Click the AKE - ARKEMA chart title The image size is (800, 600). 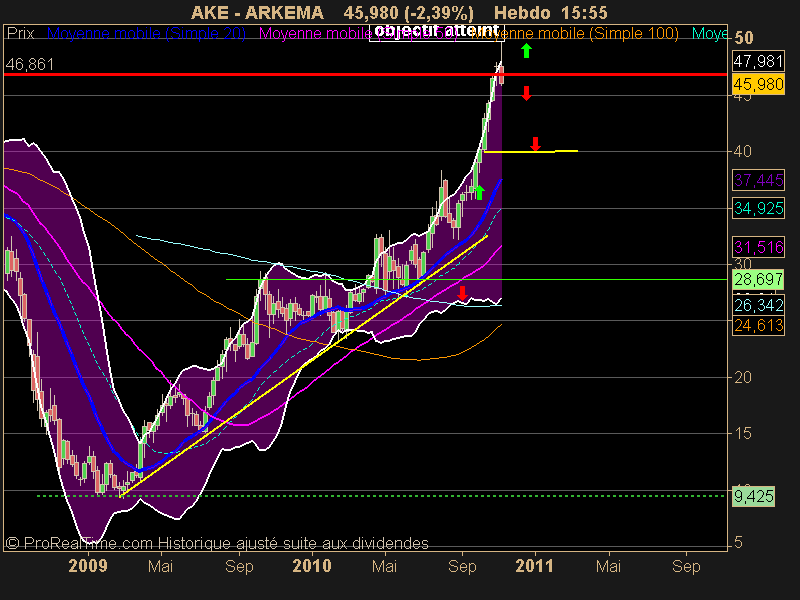tap(257, 12)
